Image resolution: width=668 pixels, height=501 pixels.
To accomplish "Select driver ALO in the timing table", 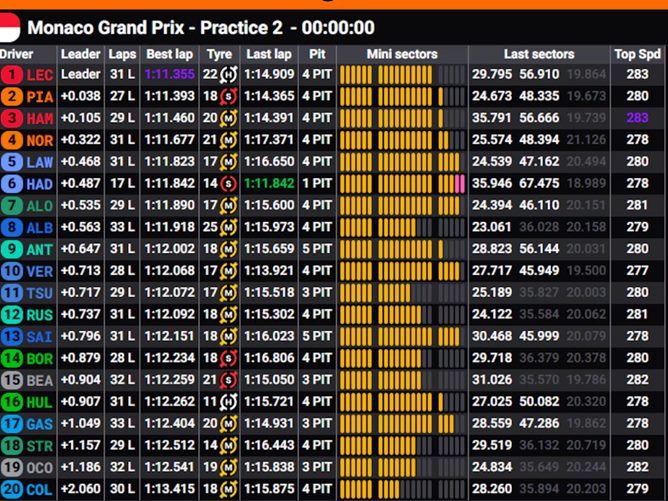I will (40, 205).
